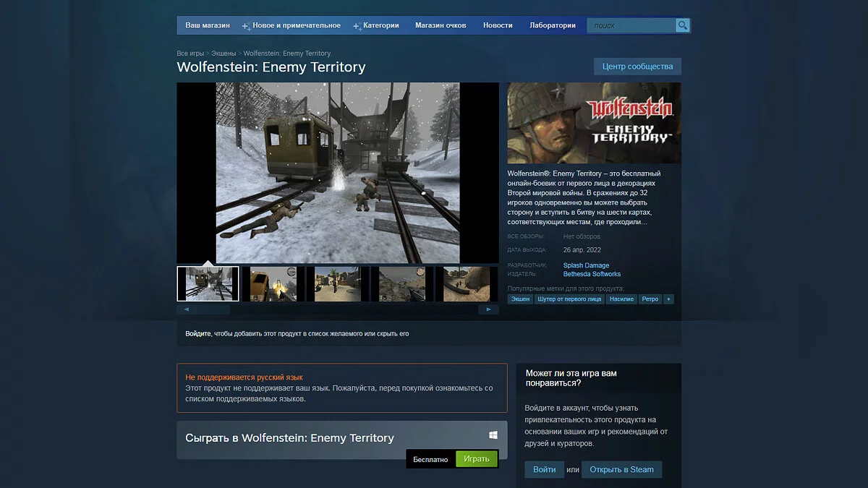Click the Windows platform icon
The width and height of the screenshot is (868, 488).
coord(493,435)
